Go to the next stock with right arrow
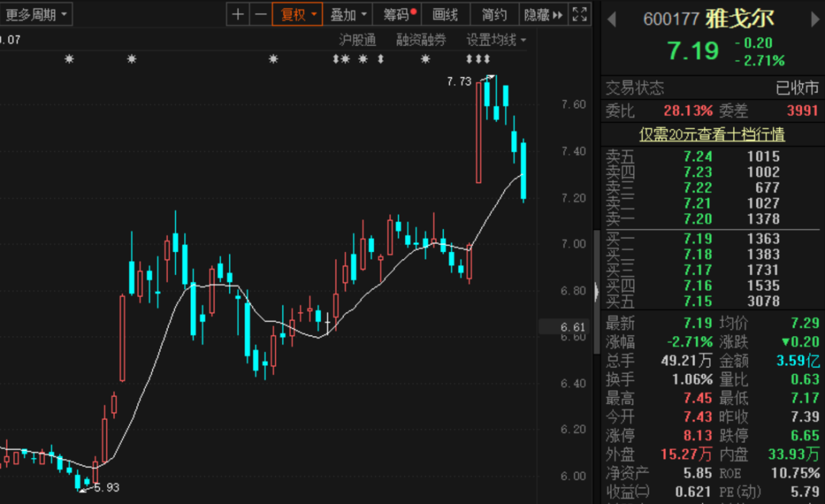 pyautogui.click(x=813, y=21)
